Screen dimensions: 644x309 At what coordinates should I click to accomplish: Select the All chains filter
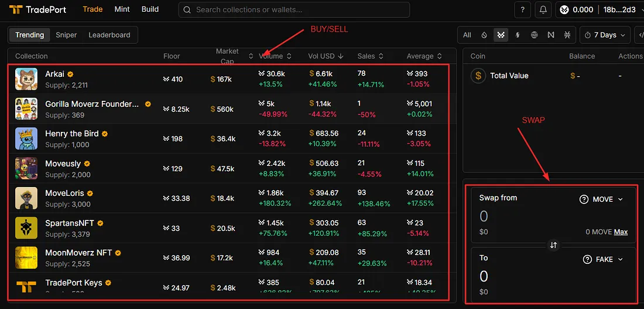(467, 35)
